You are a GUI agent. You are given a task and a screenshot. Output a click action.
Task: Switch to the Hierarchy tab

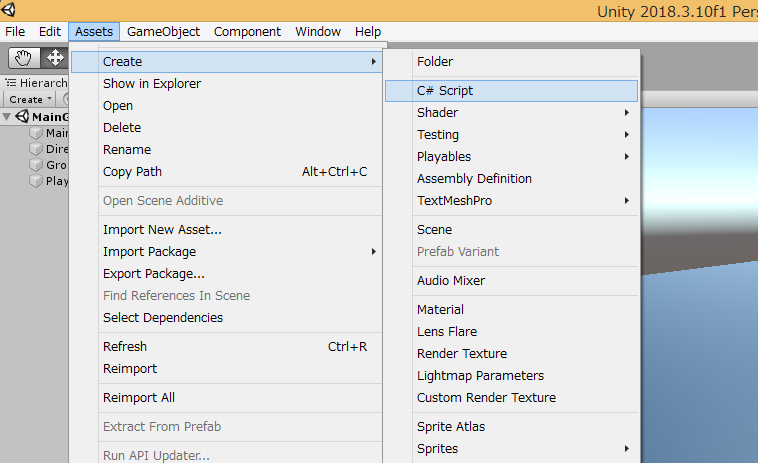36,83
